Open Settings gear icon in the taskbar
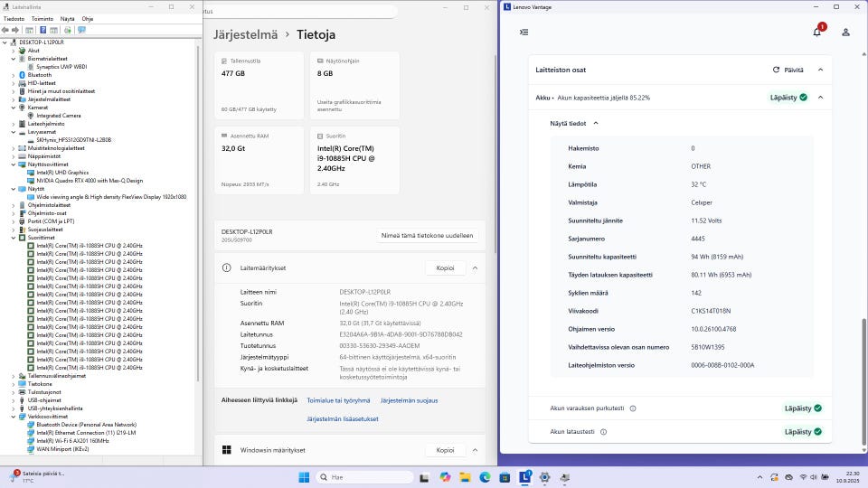The height and width of the screenshot is (488, 868). (544, 477)
